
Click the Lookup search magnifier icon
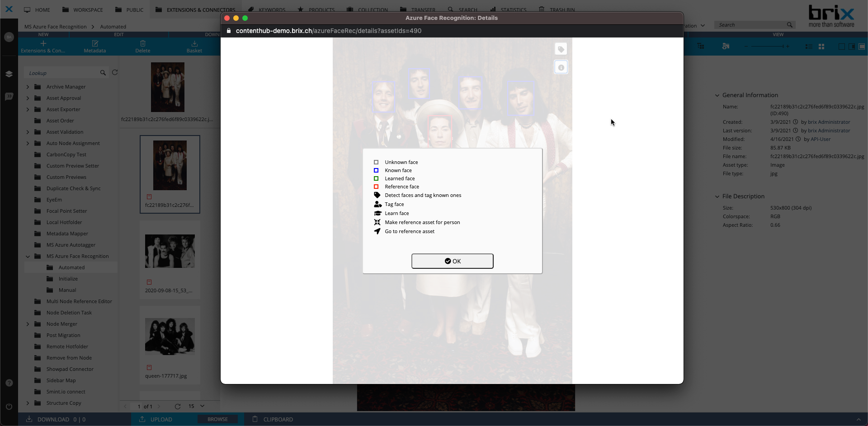[103, 73]
